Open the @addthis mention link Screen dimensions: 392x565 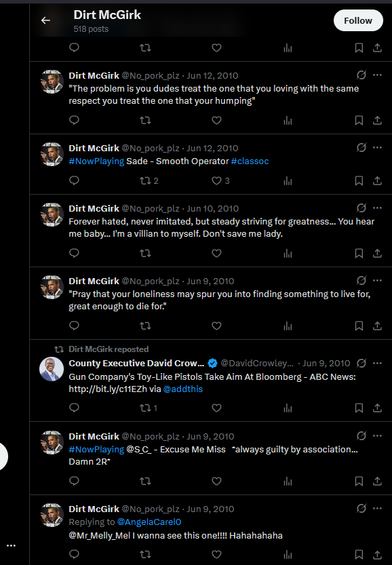tap(183, 389)
